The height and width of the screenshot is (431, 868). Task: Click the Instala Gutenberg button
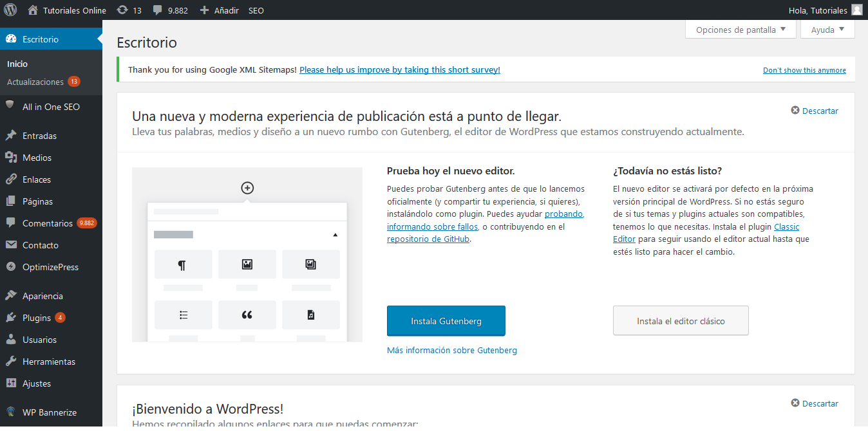tap(446, 321)
